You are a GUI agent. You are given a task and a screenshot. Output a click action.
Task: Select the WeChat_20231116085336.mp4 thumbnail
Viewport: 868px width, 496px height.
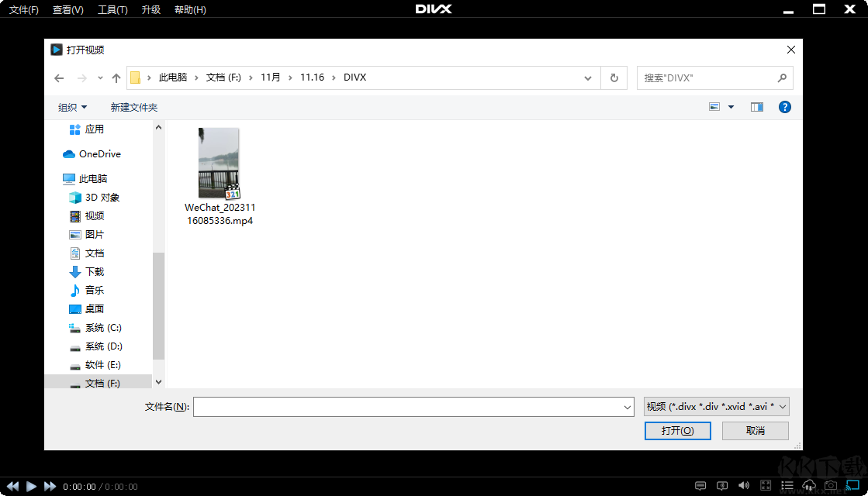tap(220, 163)
